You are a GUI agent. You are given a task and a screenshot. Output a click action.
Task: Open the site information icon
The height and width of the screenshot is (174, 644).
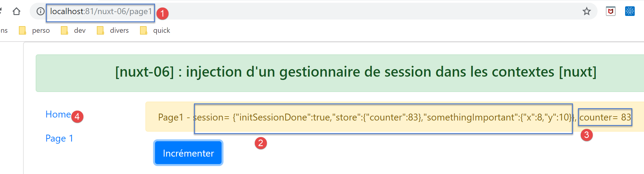click(x=40, y=11)
